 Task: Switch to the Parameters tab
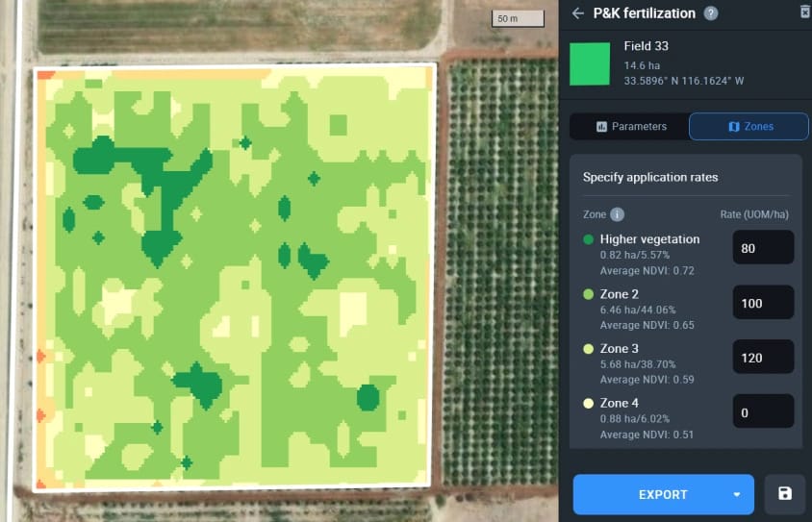[x=630, y=127]
